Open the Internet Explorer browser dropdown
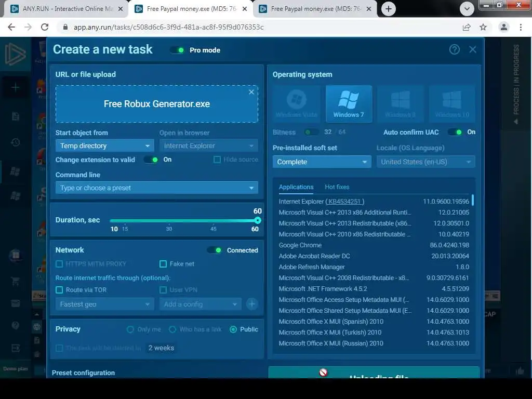The image size is (532, 399). click(209, 145)
